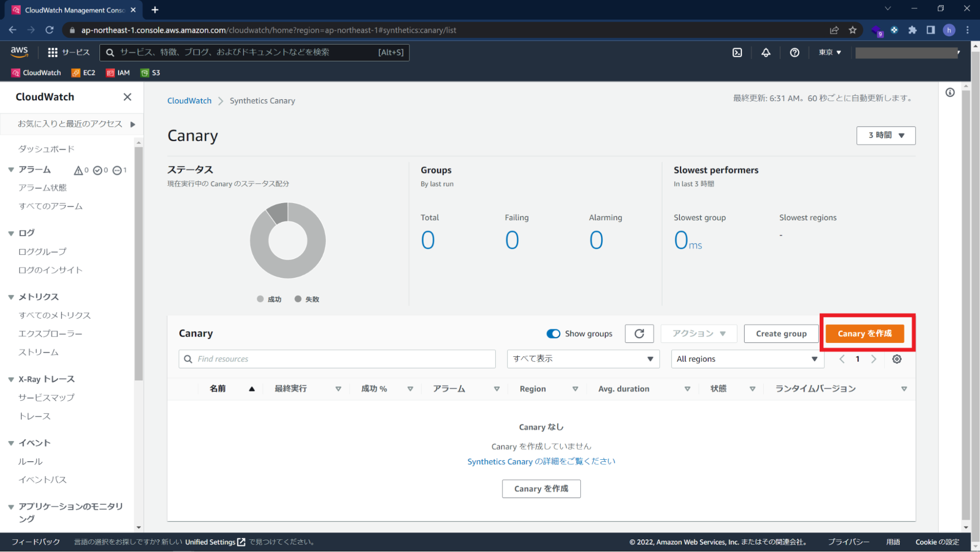Go to previous page of canaries
Viewport: 980px width, 552px height.
tap(842, 359)
